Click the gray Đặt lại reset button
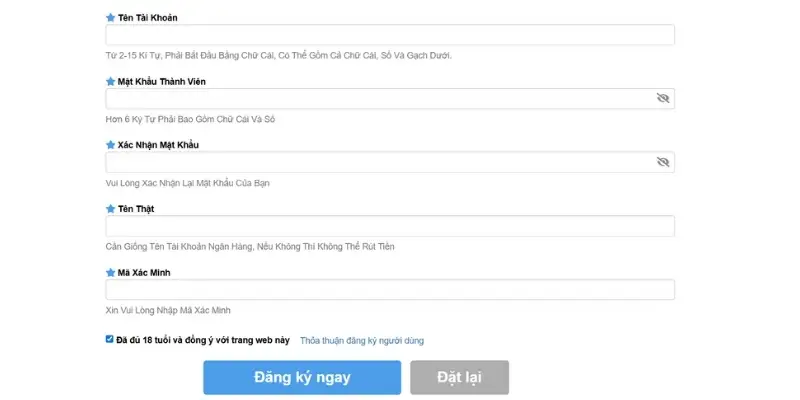 pos(459,378)
